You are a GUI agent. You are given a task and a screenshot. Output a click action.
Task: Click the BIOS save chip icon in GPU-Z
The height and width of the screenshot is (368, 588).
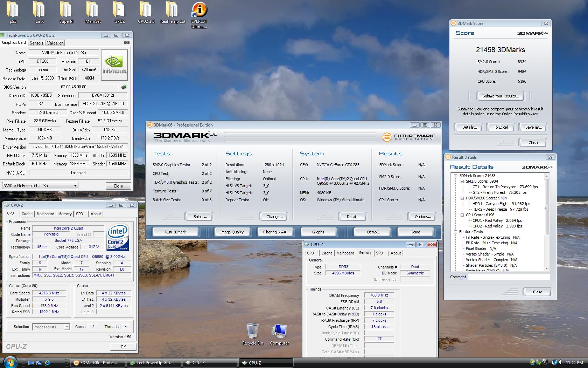(124, 87)
